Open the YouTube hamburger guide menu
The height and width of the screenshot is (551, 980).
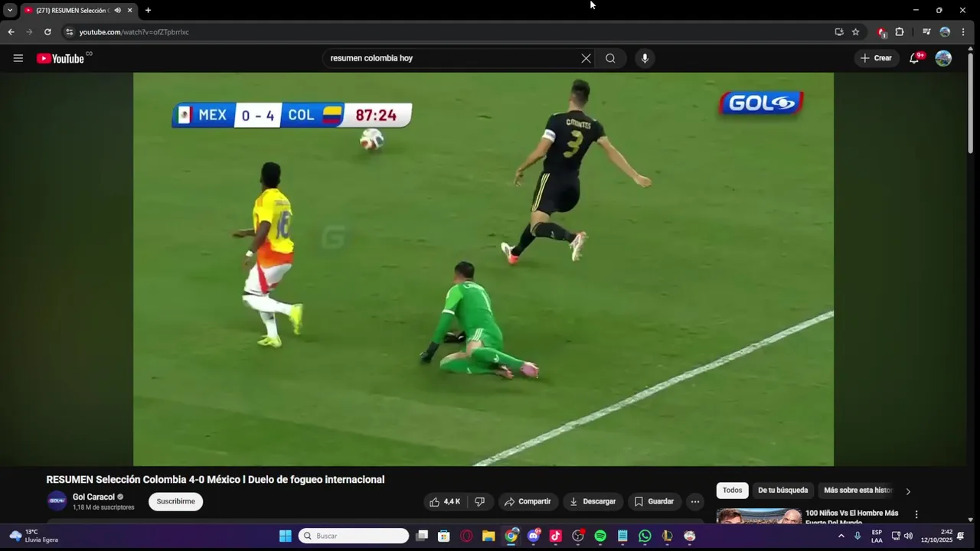coord(18,58)
